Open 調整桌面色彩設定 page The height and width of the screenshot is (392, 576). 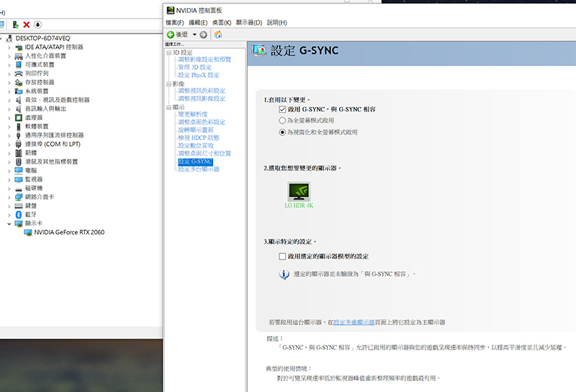point(202,122)
